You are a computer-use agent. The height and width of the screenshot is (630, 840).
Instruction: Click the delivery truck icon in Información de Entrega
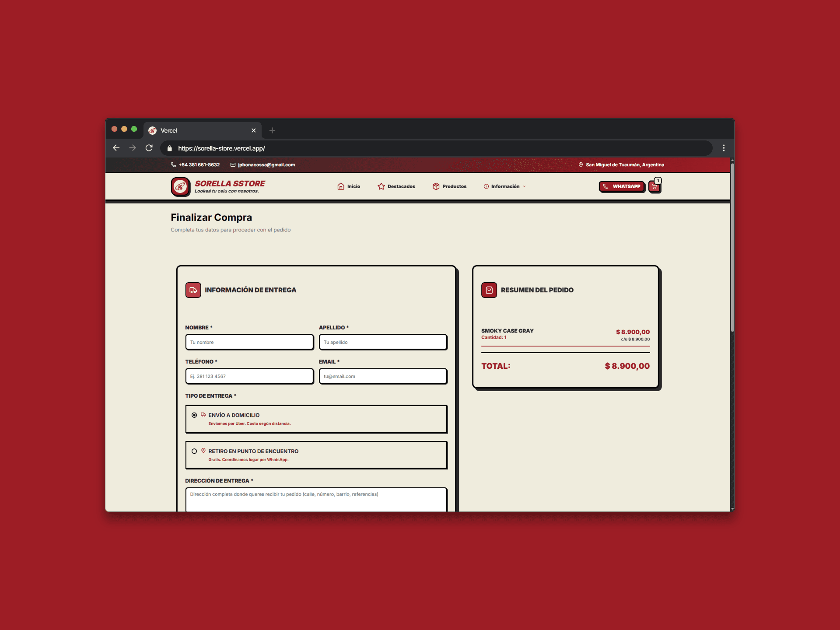click(193, 290)
